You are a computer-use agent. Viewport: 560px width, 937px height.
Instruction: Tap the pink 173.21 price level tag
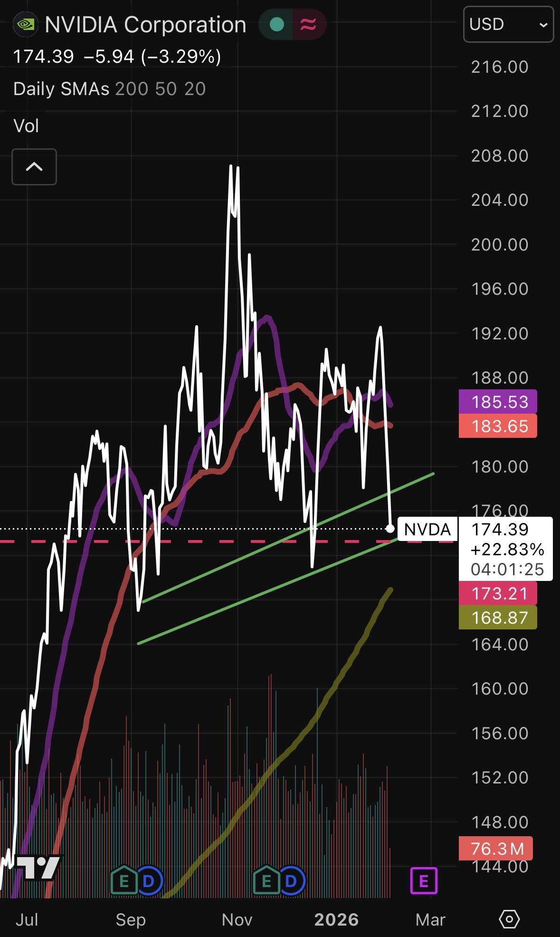(x=498, y=593)
